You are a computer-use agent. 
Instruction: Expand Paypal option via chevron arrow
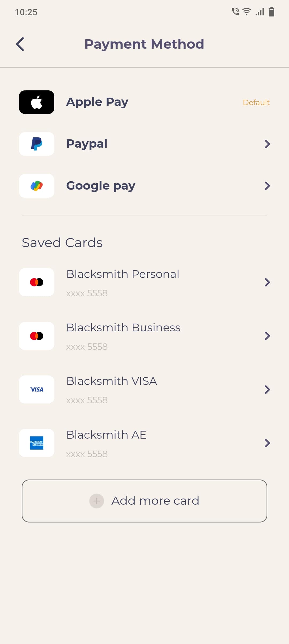tap(267, 144)
